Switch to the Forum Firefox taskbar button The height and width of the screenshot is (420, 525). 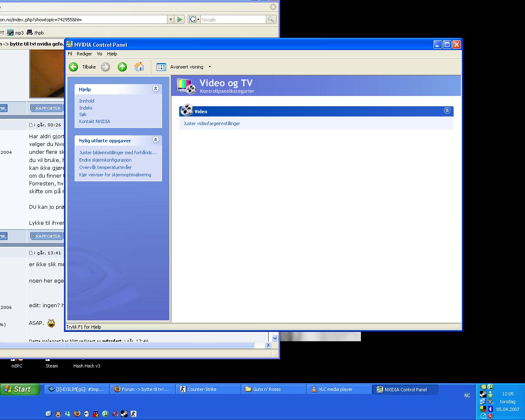click(x=142, y=389)
